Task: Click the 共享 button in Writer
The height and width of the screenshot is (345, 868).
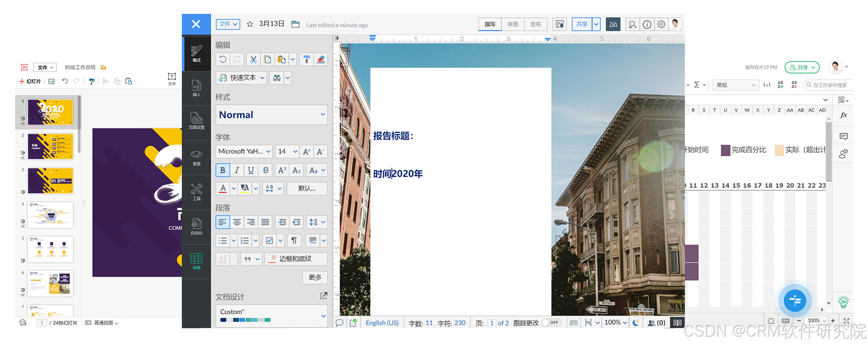Action: pos(582,24)
